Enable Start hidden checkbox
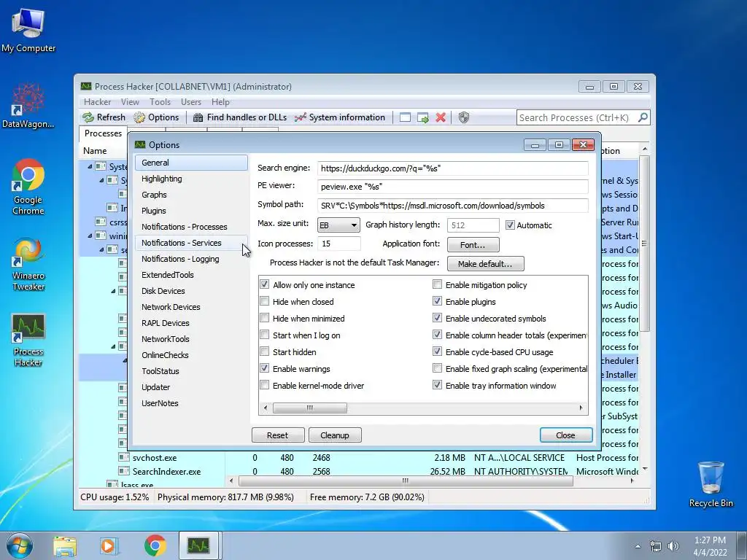 pyautogui.click(x=264, y=351)
